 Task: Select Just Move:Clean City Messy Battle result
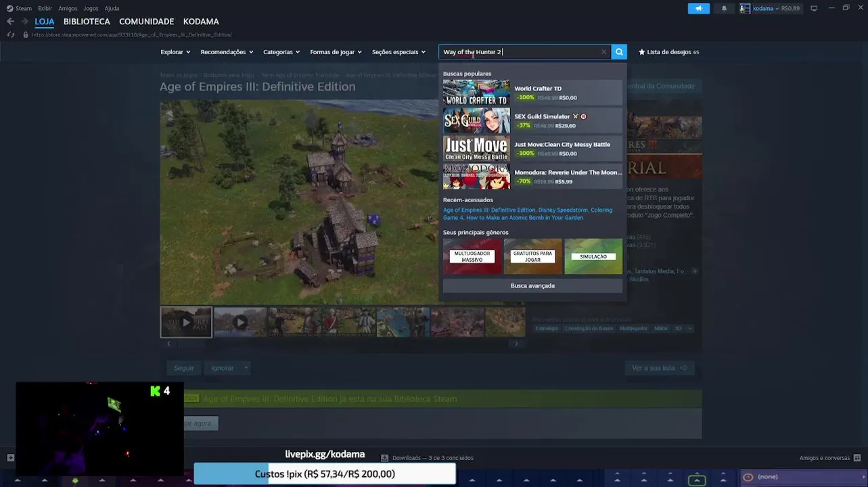(x=532, y=148)
